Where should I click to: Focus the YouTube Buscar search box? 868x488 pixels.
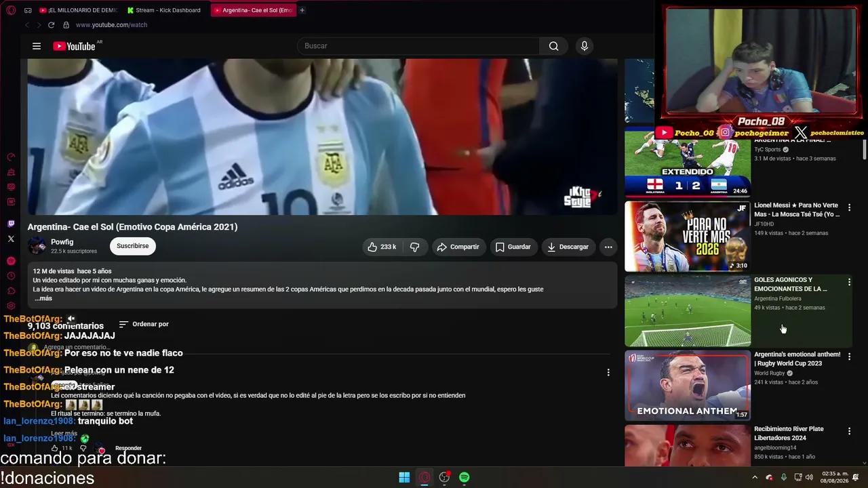(418, 46)
